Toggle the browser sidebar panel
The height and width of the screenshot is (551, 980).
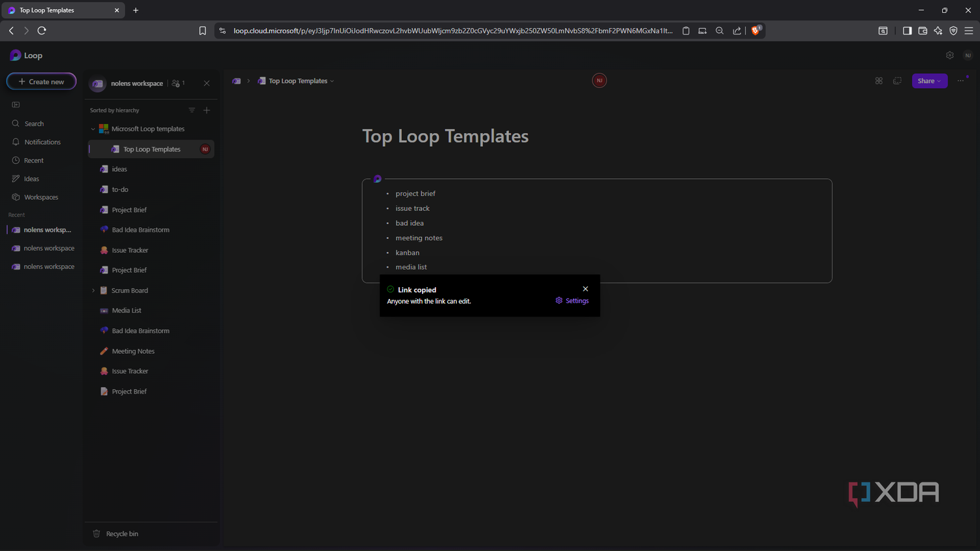907,31
